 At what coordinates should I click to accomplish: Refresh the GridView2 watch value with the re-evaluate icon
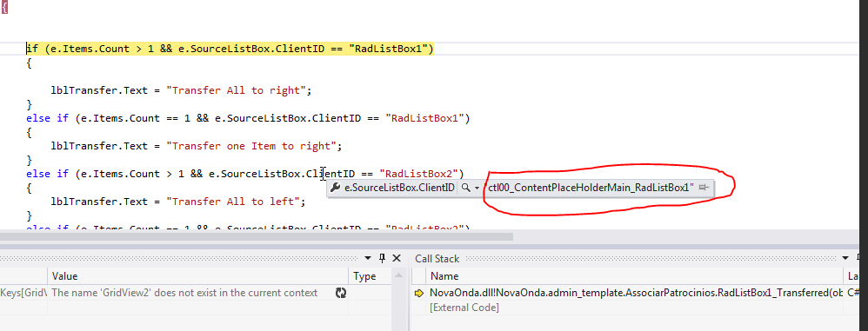click(x=341, y=293)
